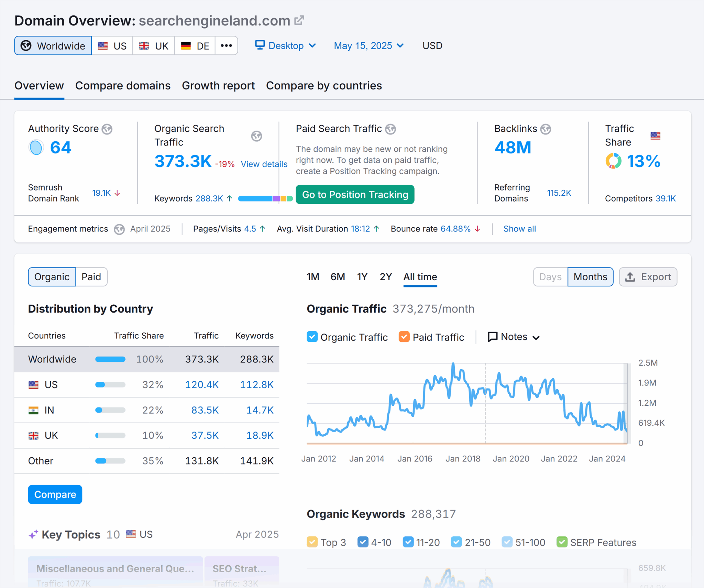This screenshot has height=588, width=704.
Task: Uncheck the Paid Traffic checkbox
Action: coord(404,337)
